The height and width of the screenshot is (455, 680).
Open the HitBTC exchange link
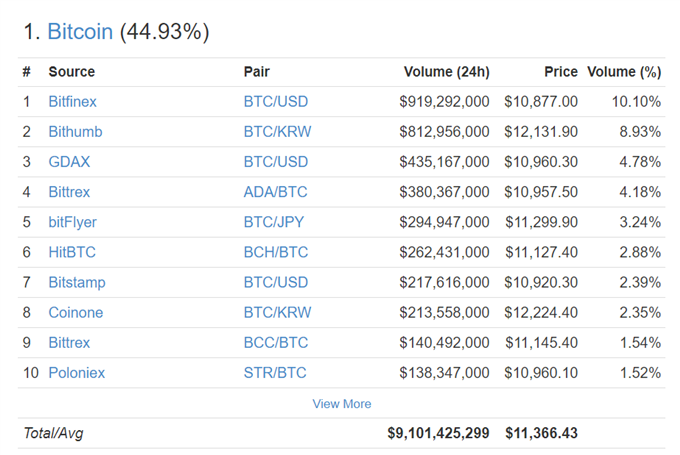(x=72, y=252)
